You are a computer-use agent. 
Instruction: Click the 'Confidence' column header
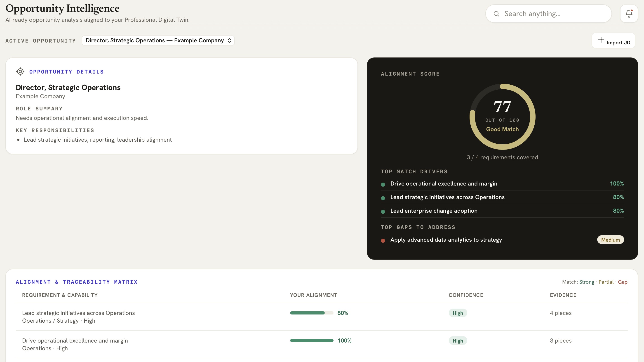[x=466, y=295]
